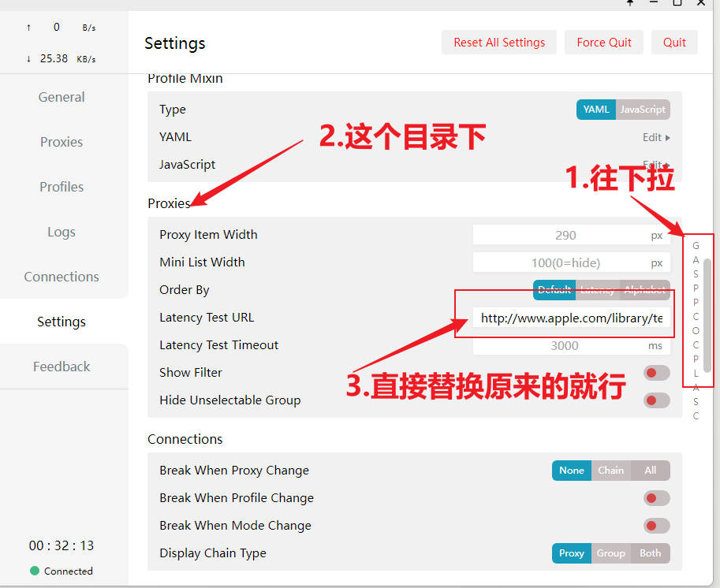Screen dimensions: 720x588
Task: Toggle Break When Profile Change
Action: (x=656, y=498)
